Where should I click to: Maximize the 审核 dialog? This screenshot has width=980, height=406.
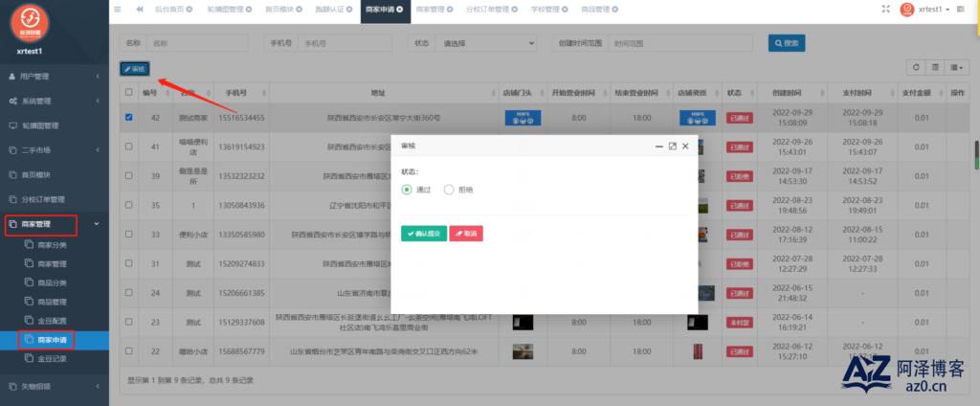[x=673, y=146]
